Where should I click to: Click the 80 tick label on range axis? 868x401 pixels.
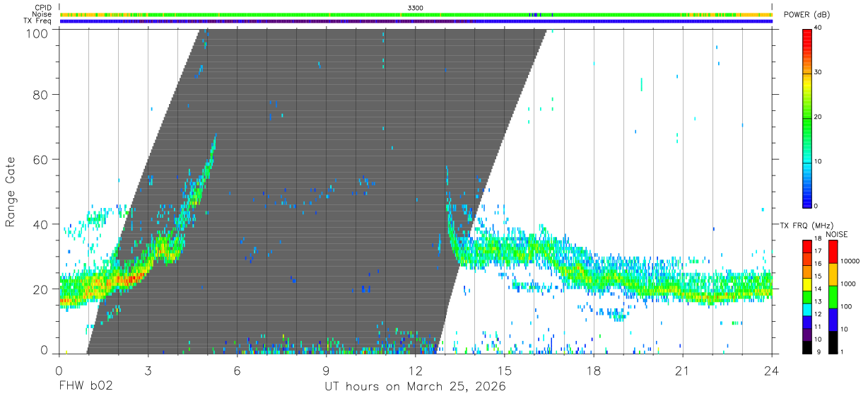(x=42, y=95)
